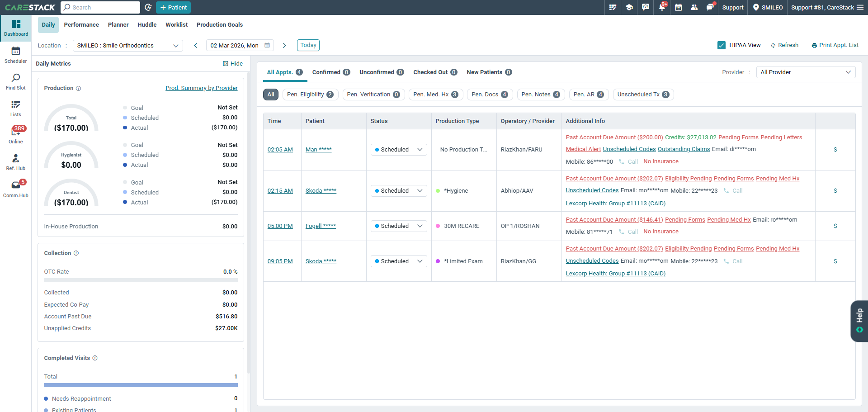
Task: Go to next day with right arrow
Action: [x=284, y=45]
